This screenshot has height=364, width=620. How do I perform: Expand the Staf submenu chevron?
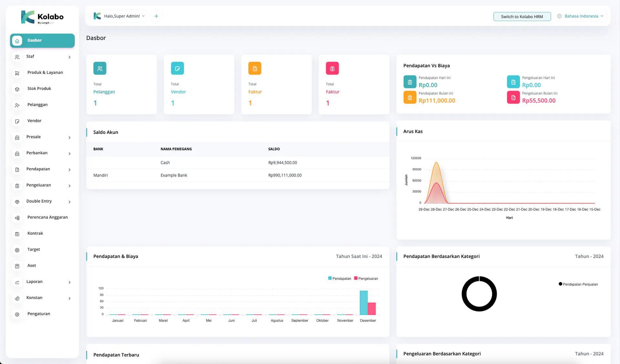click(x=69, y=57)
